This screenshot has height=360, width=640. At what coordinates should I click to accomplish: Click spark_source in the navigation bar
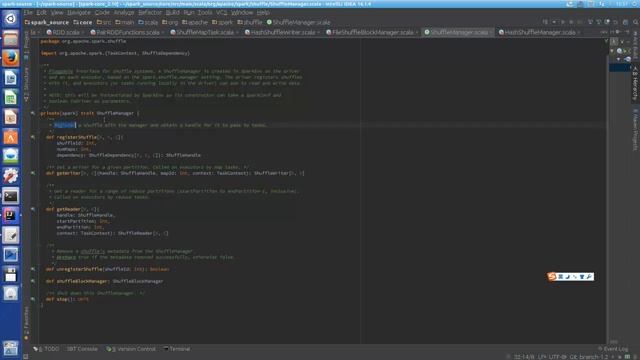[x=47, y=22]
